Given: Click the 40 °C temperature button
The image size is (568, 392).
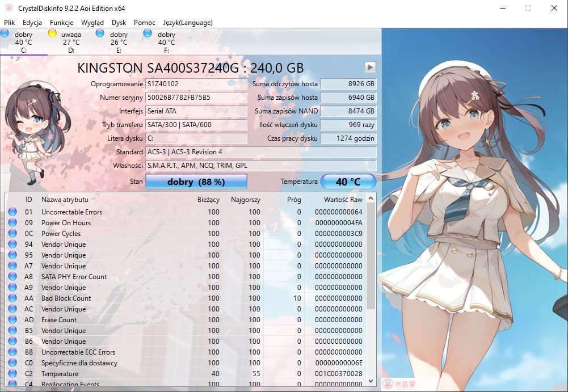Looking at the screenshot, I should pos(348,182).
